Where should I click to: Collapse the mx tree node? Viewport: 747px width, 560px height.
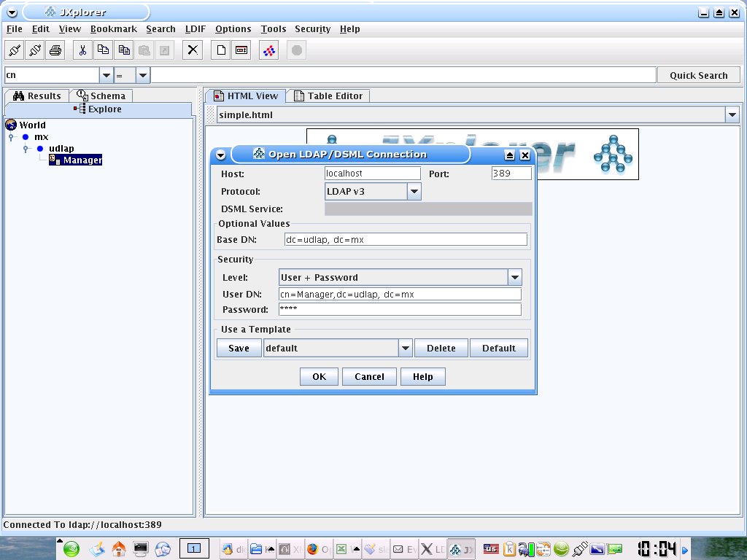click(x=11, y=137)
